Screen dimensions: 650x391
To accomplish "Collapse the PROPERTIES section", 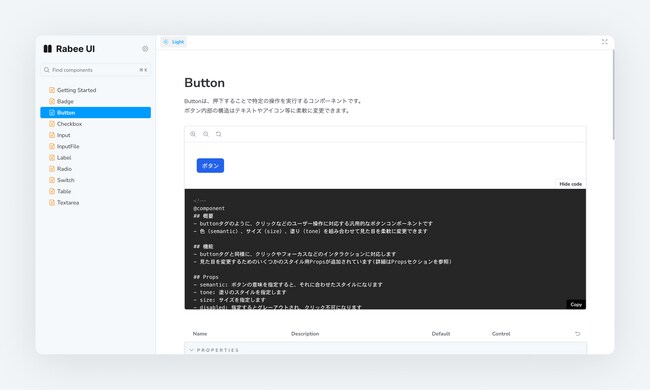I will (x=214, y=350).
